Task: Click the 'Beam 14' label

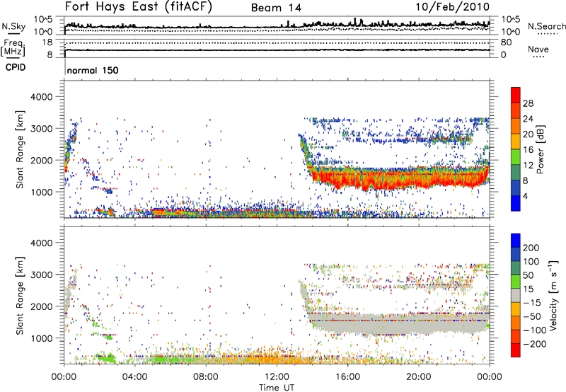Action: click(276, 8)
